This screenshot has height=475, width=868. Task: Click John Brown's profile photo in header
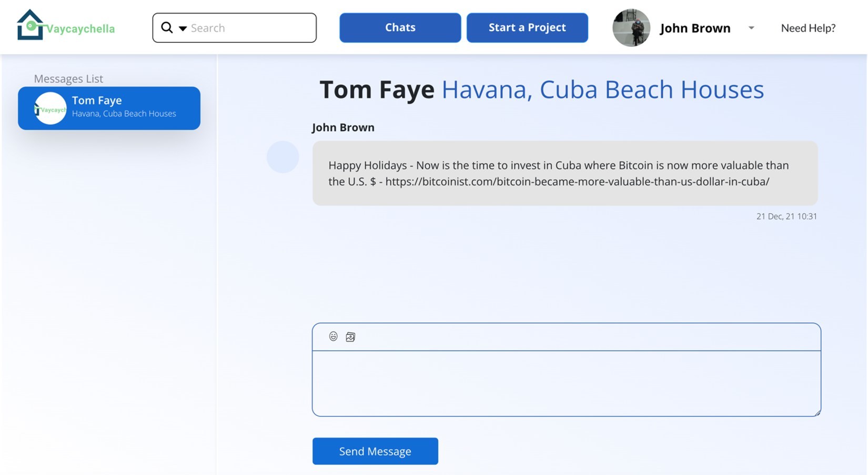631,28
